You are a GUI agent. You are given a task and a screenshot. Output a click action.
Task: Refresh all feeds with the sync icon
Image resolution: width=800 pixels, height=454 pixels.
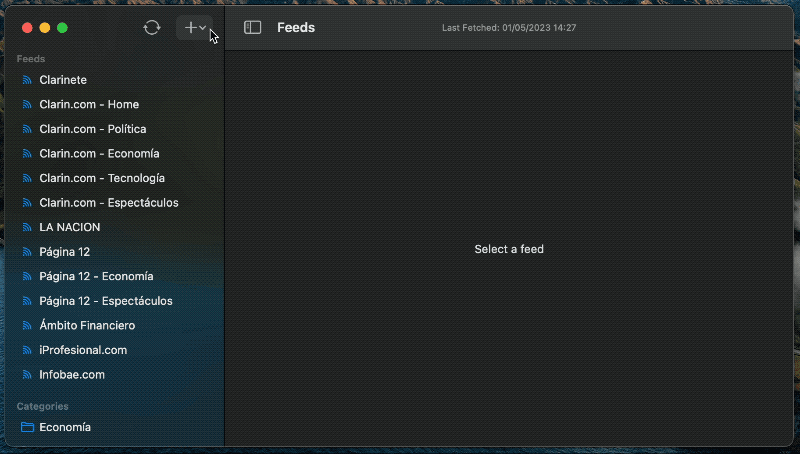click(152, 28)
